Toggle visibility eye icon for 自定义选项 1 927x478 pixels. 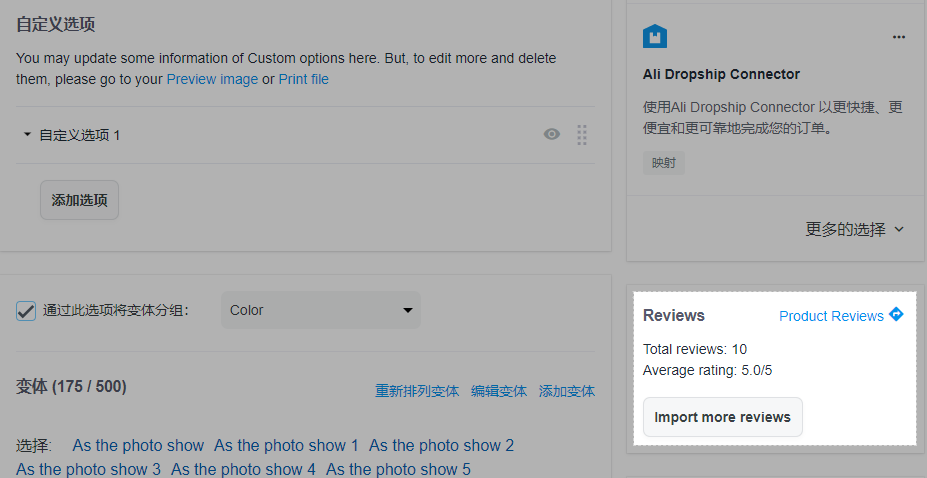point(551,135)
